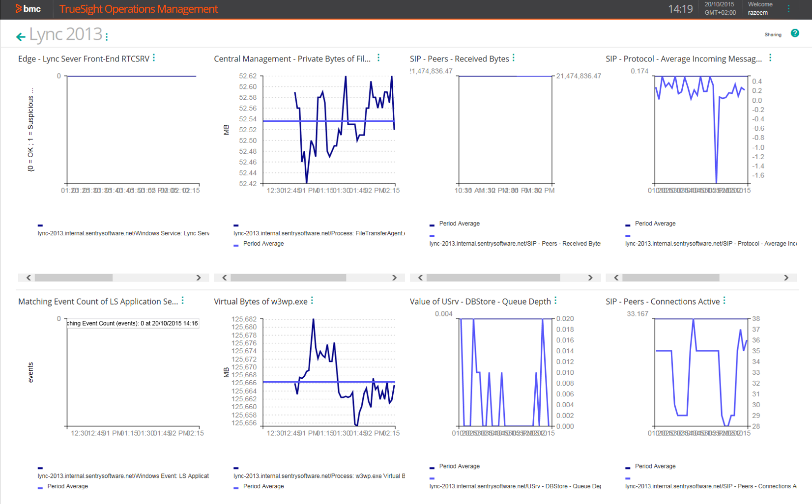Toggle Period Average legend in Matching Event Count chart
Screen dimensions: 812x504
(67, 486)
